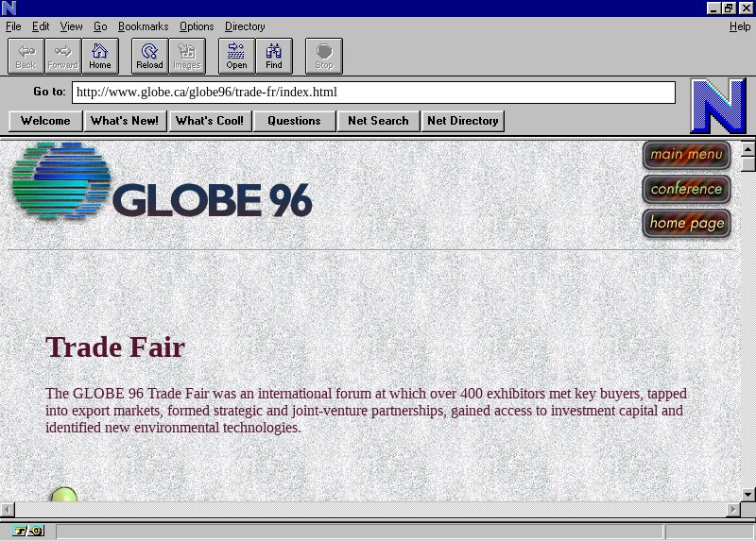Open the Directory menu
This screenshot has height=541, width=756.
click(245, 26)
